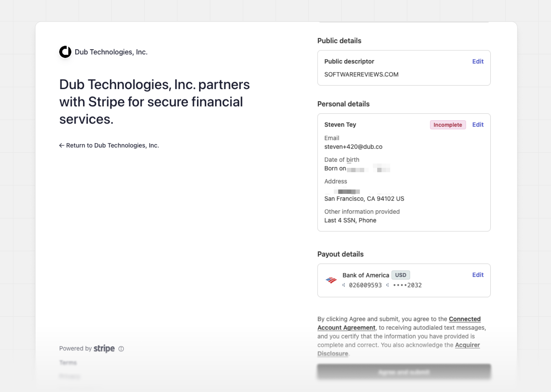551x392 pixels.
Task: Open the Acquirer Disclosure link
Action: point(399,349)
